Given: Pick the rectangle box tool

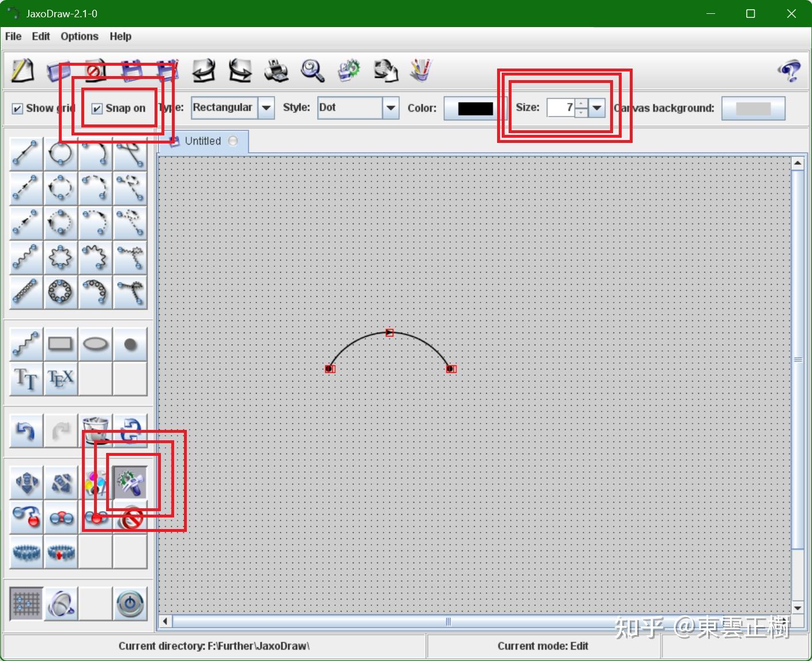Looking at the screenshot, I should (61, 344).
